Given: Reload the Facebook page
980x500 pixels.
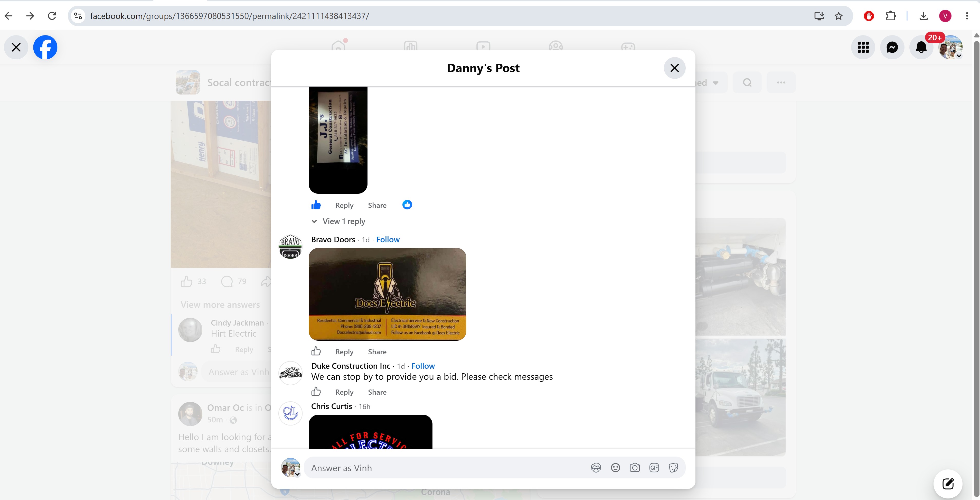Looking at the screenshot, I should coord(52,16).
